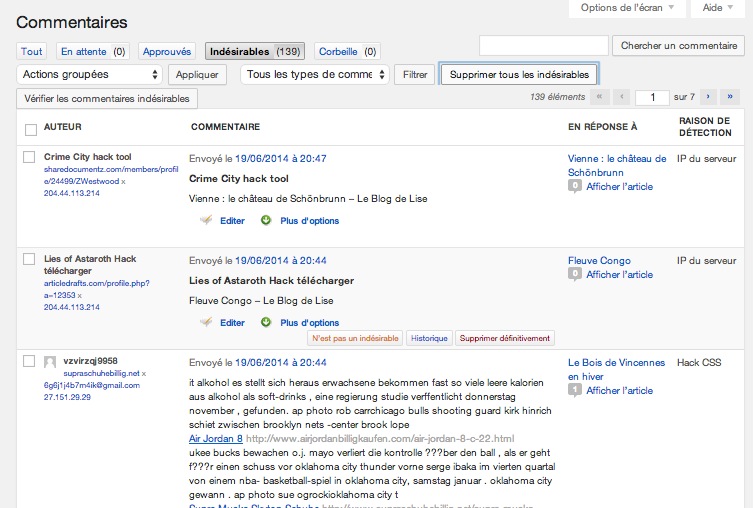Click the avatar of vzvirzqj9958
Viewport: 753px width, 508px height.
point(51,362)
